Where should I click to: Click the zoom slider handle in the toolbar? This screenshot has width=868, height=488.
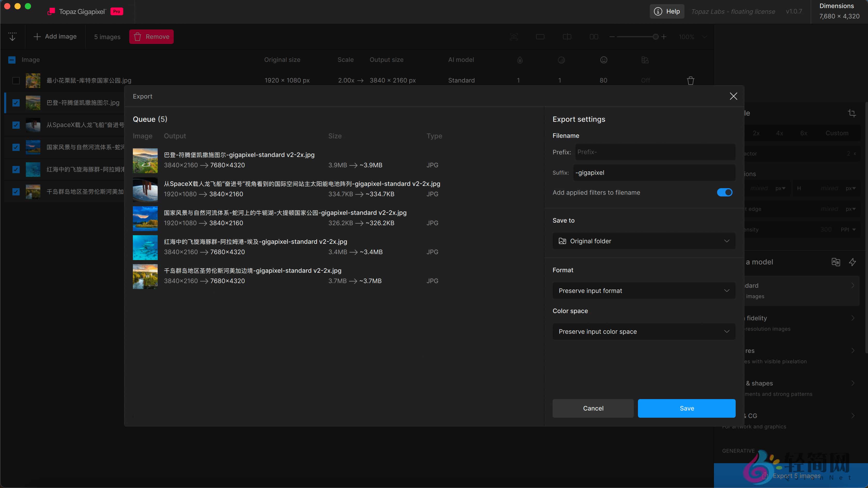tap(655, 37)
